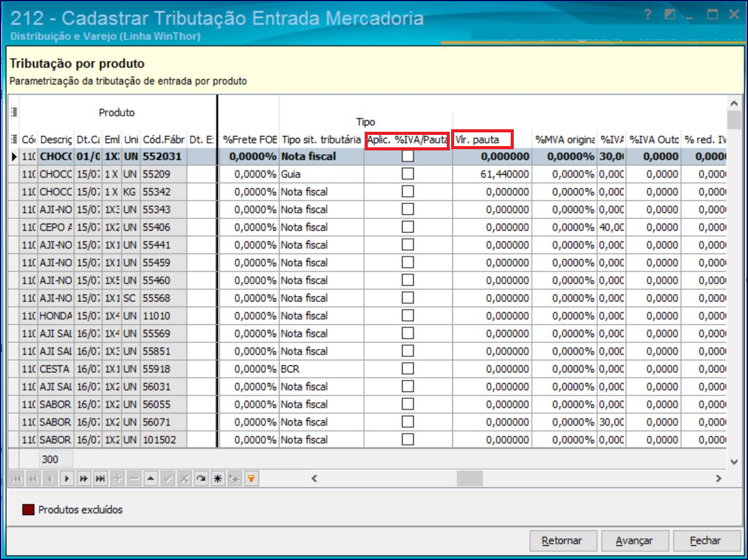Click the %MVA original column header
The image size is (748, 560).
tap(565, 139)
